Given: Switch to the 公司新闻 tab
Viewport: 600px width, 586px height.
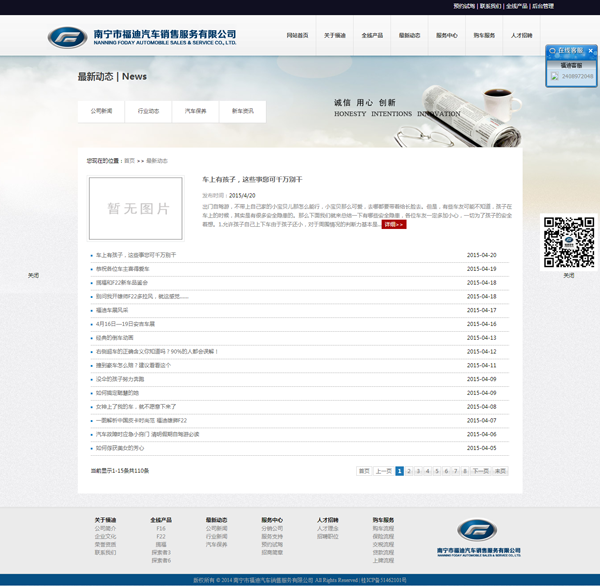Looking at the screenshot, I should coord(101,111).
